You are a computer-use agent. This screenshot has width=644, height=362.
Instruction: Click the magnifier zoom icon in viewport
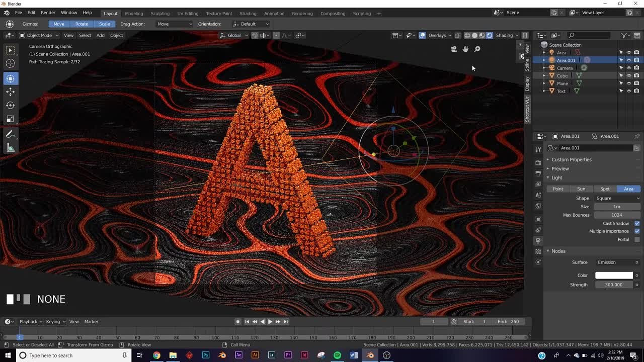click(477, 49)
